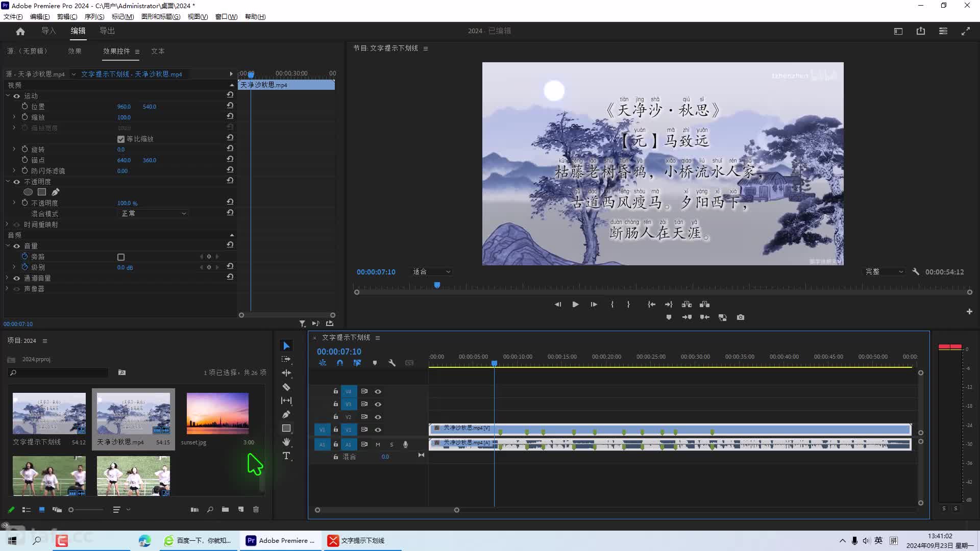This screenshot has height=551, width=980.
Task: Expand the 旋转 property
Action: (x=14, y=149)
